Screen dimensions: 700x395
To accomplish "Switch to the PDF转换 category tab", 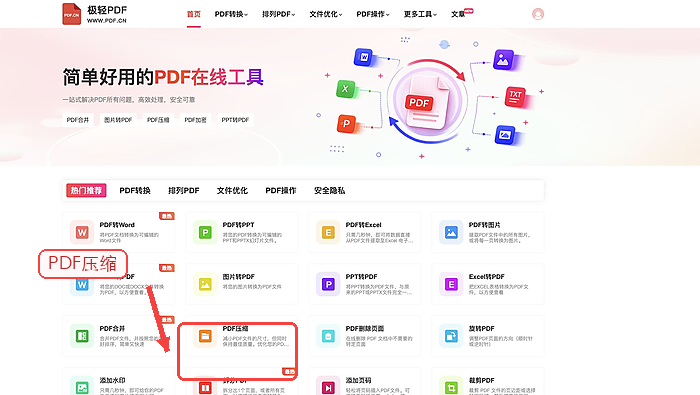I will (x=135, y=191).
